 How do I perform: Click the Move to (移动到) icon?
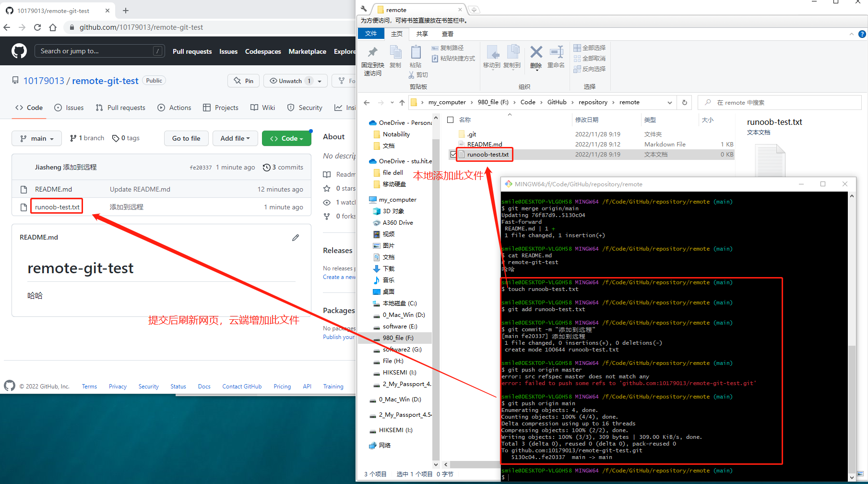492,57
